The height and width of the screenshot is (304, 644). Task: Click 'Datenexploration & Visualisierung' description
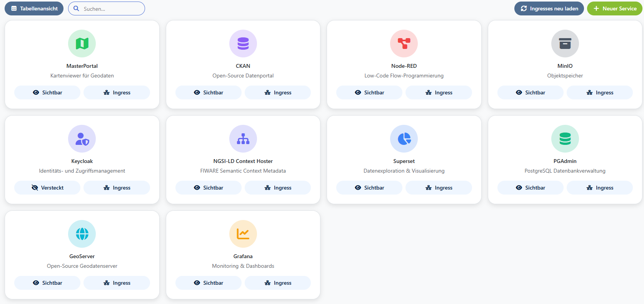tap(404, 171)
